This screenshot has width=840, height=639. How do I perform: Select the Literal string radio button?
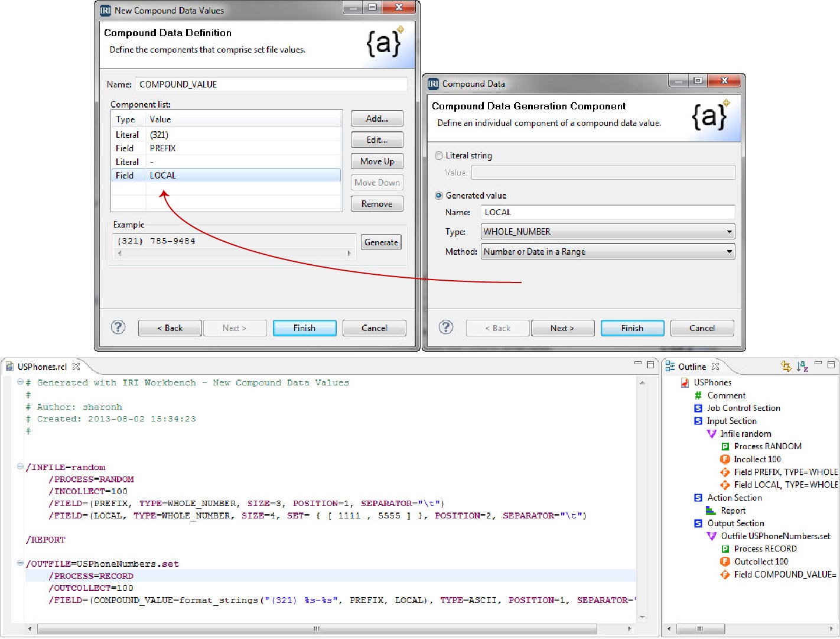tap(439, 155)
